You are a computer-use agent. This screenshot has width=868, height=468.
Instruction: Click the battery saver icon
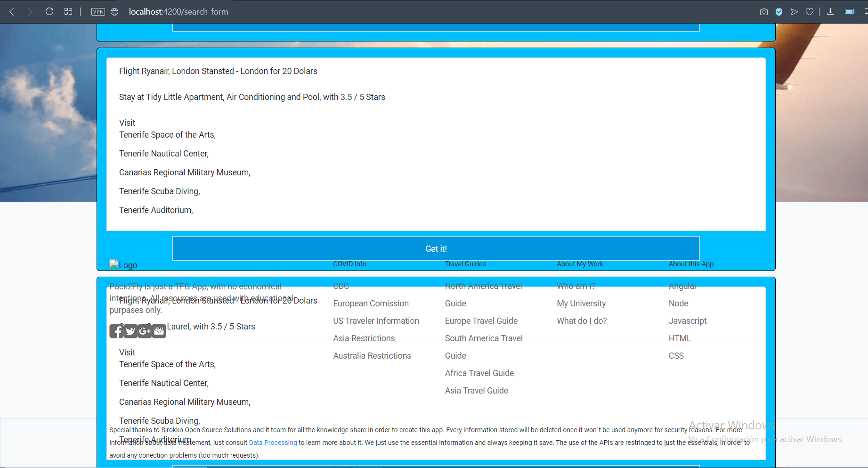click(850, 12)
